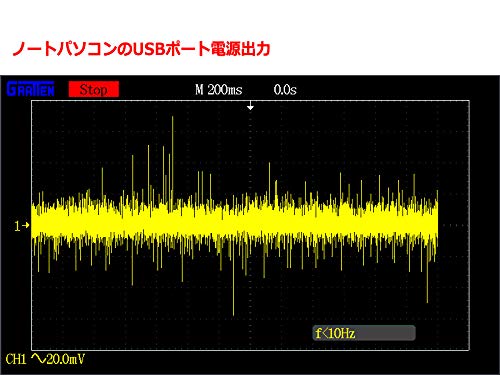Click the channel 1 ground level marker
Image resolution: width=500 pixels, height=375 pixels.
pos(22,226)
